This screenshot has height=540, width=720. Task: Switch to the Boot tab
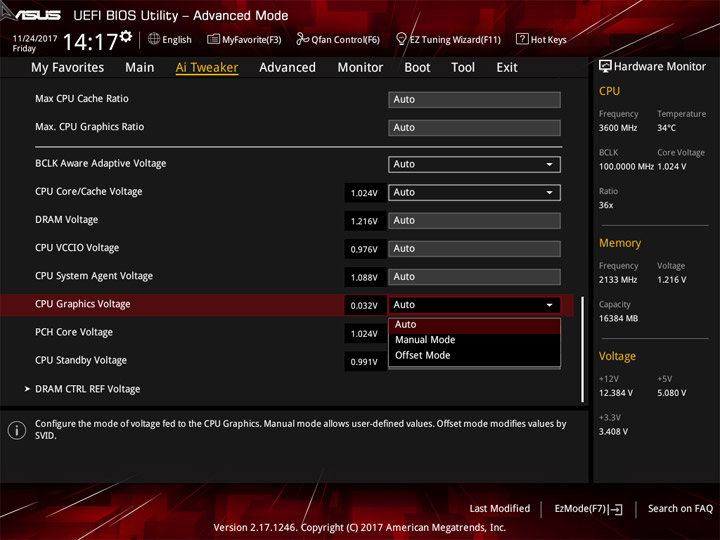coord(417,68)
